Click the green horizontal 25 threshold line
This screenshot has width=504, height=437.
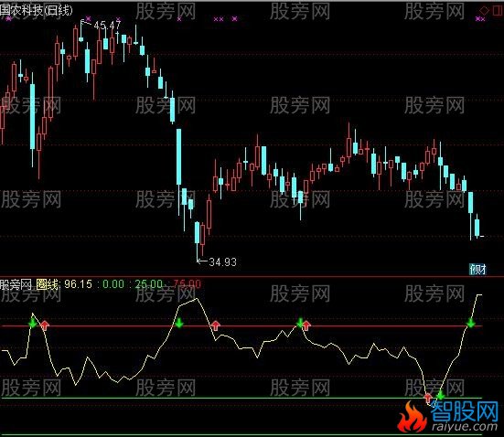[241, 398]
